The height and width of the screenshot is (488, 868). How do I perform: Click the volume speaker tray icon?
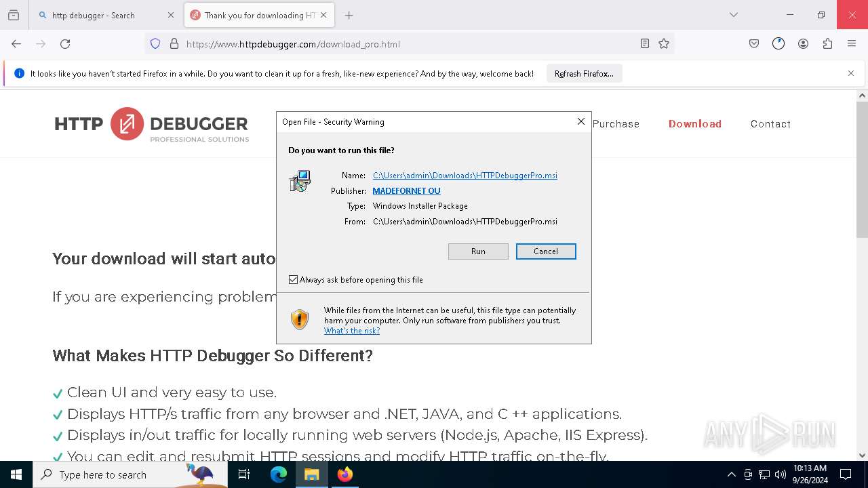781,474
